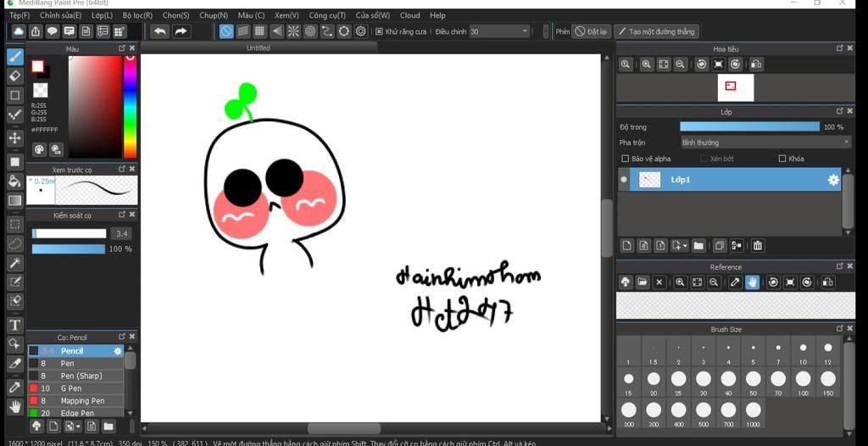
Task: Click the Đặt lại reset button
Action: pos(591,31)
